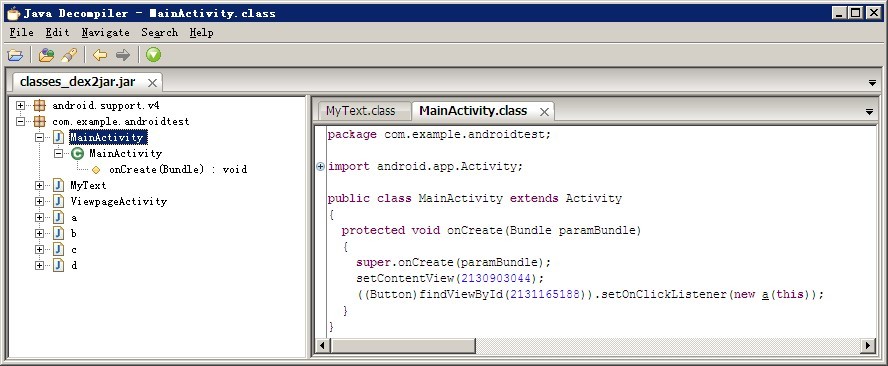This screenshot has height=366, width=888.
Task: Go forward with gray right arrow
Action: coord(122,55)
